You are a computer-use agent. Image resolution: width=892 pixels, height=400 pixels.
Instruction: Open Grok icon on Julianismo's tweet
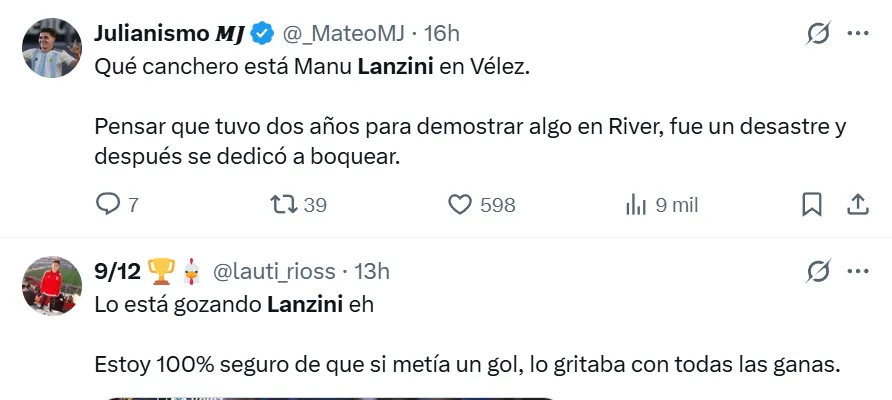[818, 33]
